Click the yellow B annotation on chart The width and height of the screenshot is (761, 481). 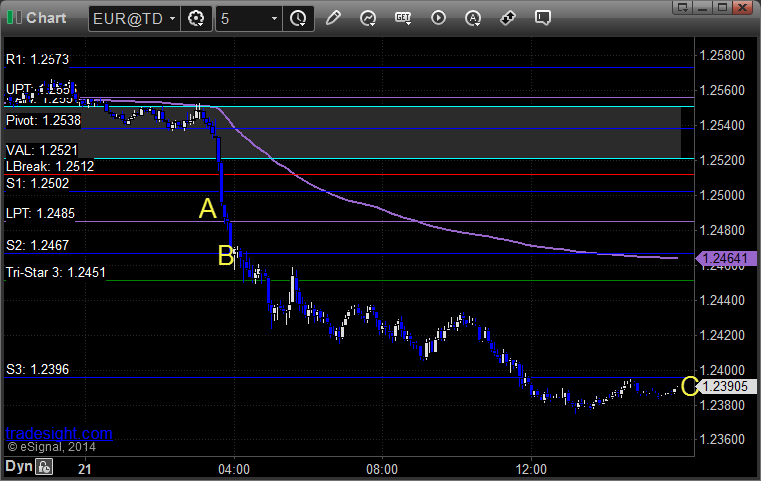click(226, 255)
